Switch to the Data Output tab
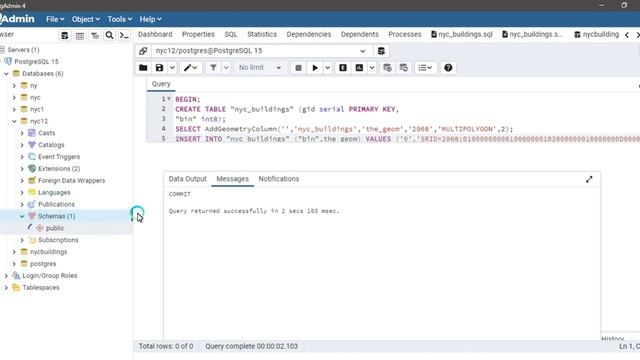This screenshot has height=360, width=640. 187,179
